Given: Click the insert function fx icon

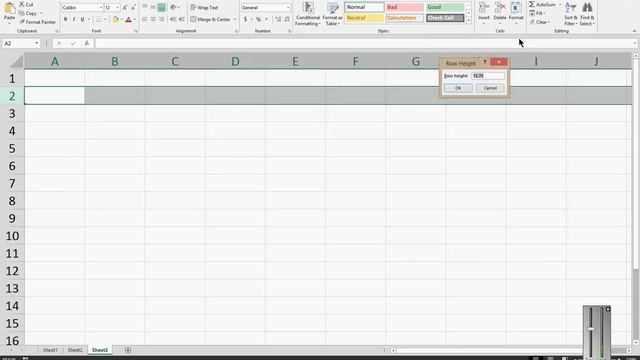Looking at the screenshot, I should click(87, 43).
